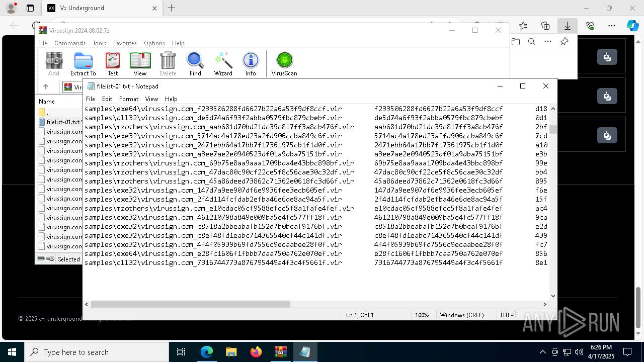Open Task View on taskbar
This screenshot has width=644, height=362.
[x=181, y=352]
